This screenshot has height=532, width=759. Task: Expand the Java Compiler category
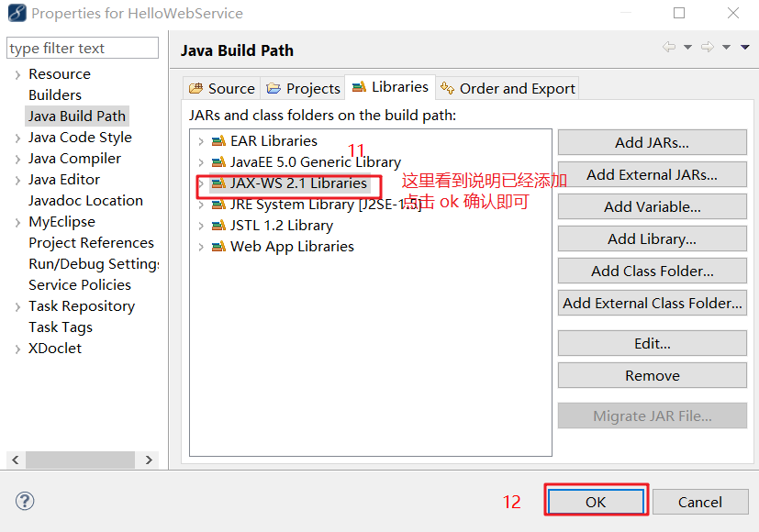(x=18, y=160)
